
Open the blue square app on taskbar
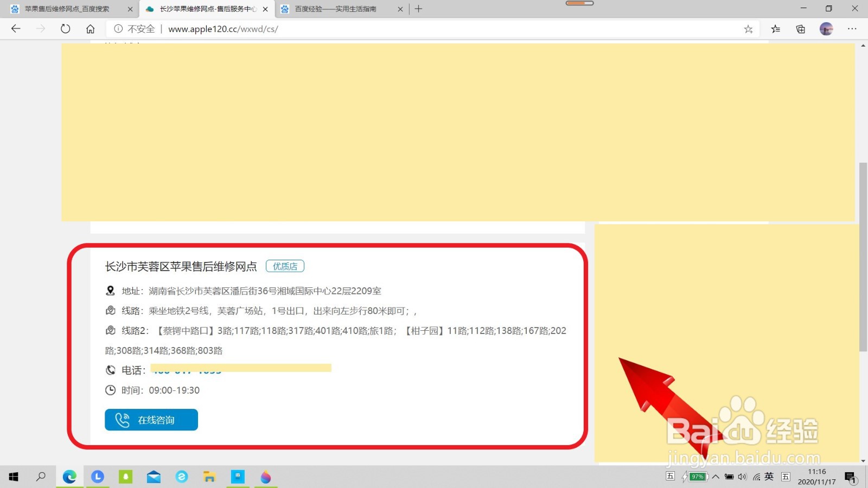(x=238, y=477)
